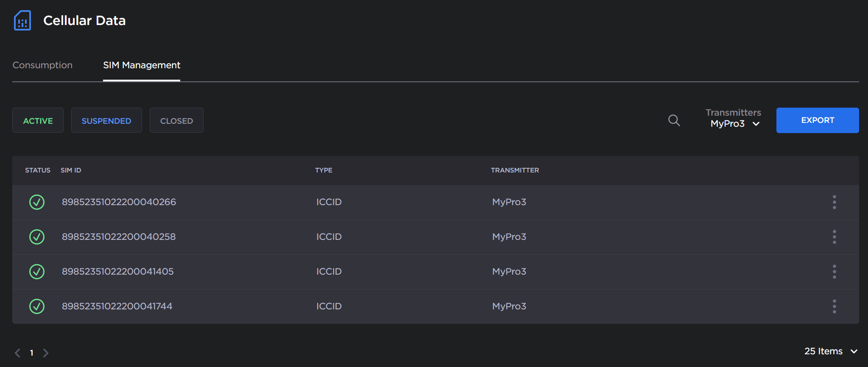Viewport: 868px width, 367px height.
Task: Click active status icon for SIM 41744
Action: tap(37, 306)
